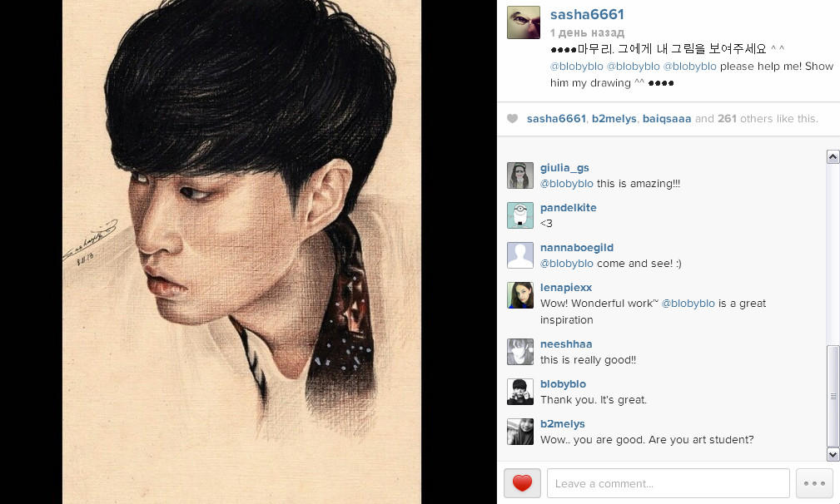The image size is (840, 504).
Task: Open giulia_gs profile picture
Action: tap(520, 175)
